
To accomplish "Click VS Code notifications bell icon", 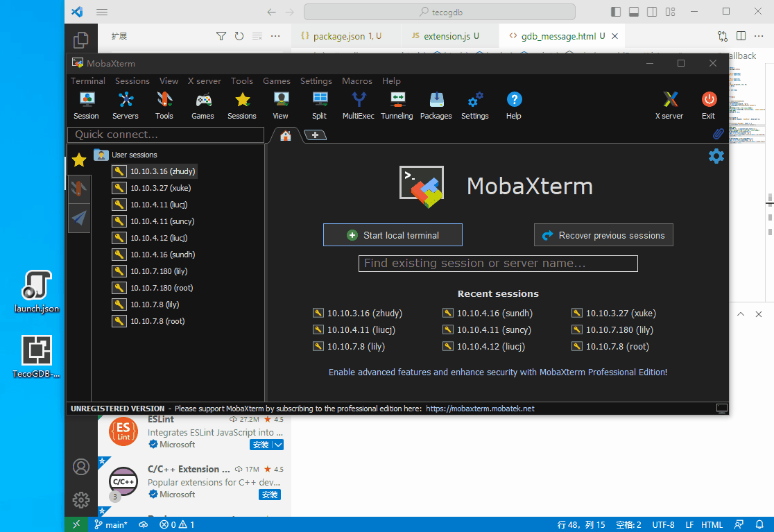I will [759, 524].
